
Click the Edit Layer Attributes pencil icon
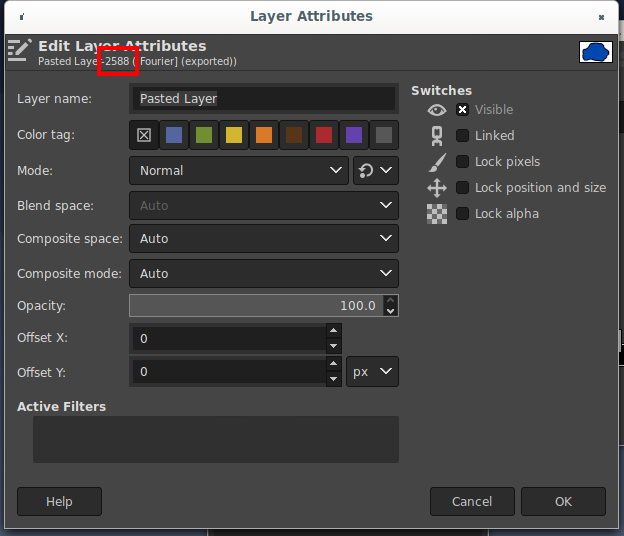(20, 51)
